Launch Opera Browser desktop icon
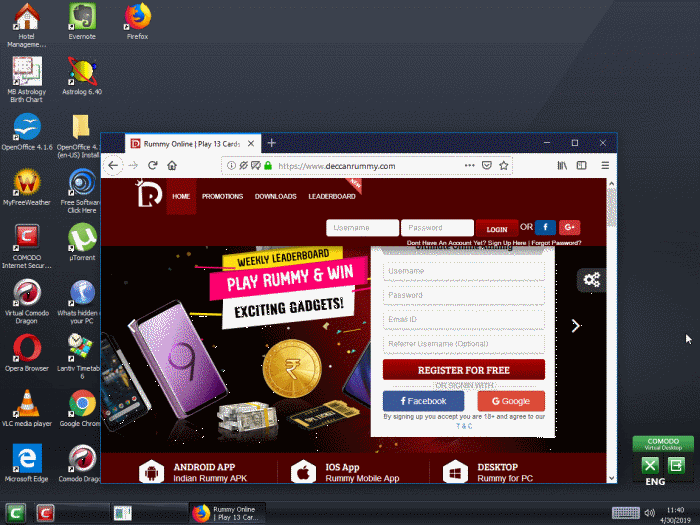Screen dimensions: 700x525 27,353
